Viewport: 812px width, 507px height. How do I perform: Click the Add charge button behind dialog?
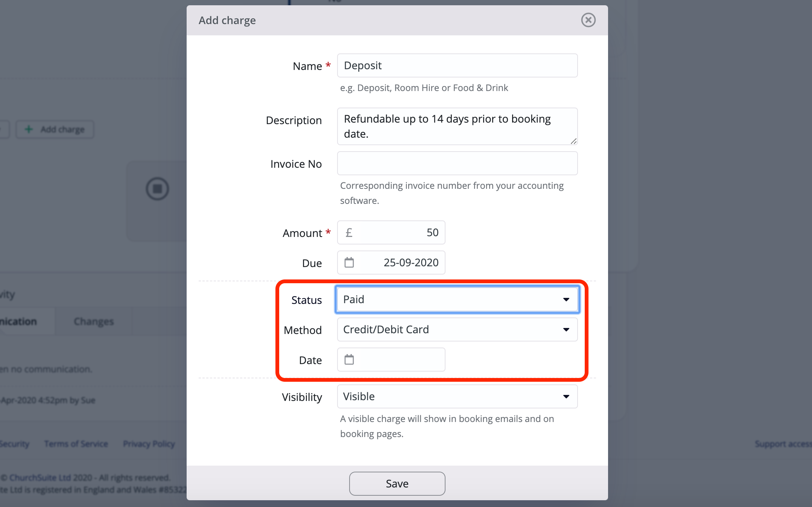click(55, 129)
